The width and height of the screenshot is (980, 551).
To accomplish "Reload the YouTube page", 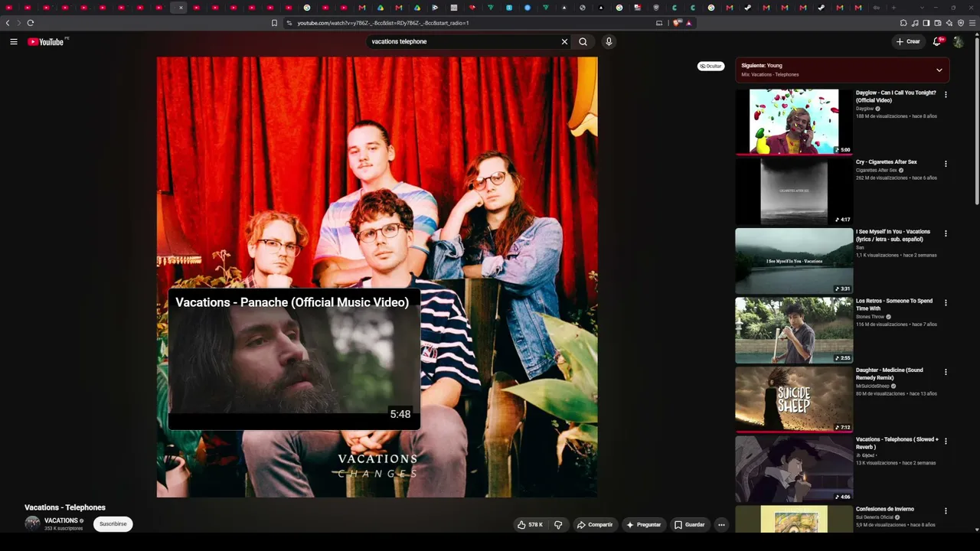I will point(30,23).
